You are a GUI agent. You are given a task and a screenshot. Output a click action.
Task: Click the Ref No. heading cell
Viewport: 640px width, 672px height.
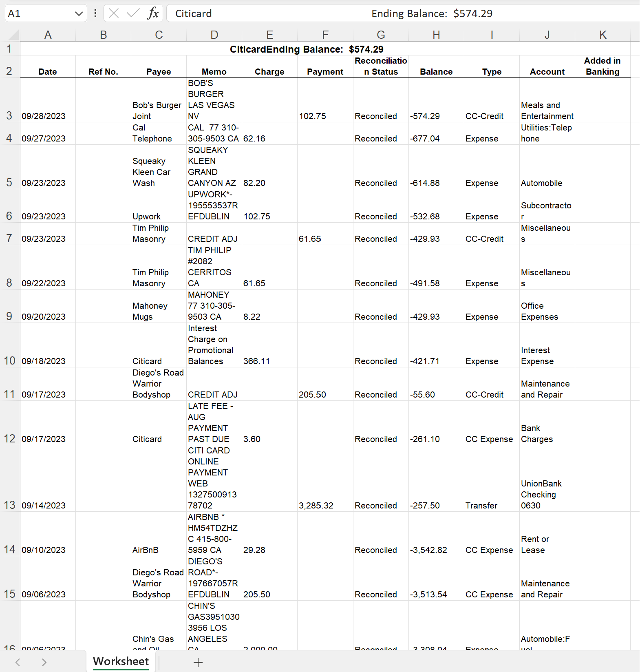104,67
